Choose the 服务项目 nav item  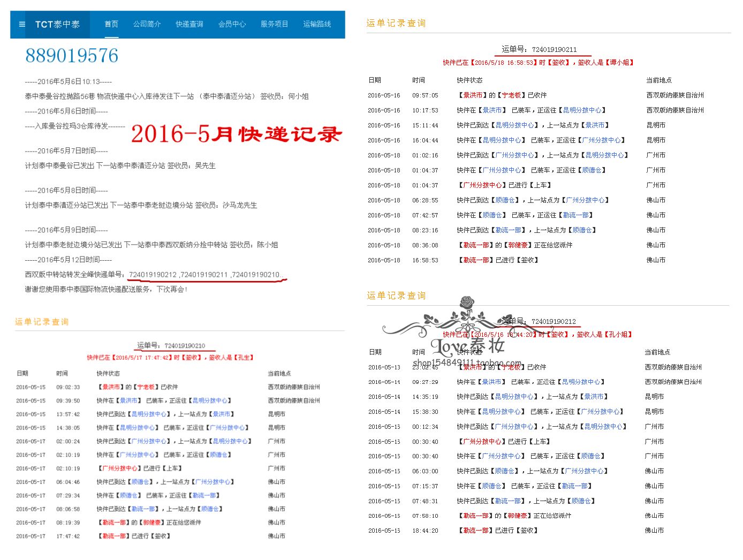click(x=275, y=24)
